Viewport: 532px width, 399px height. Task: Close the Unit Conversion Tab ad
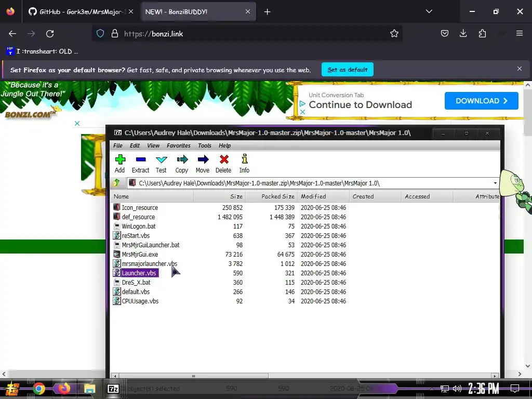click(303, 112)
